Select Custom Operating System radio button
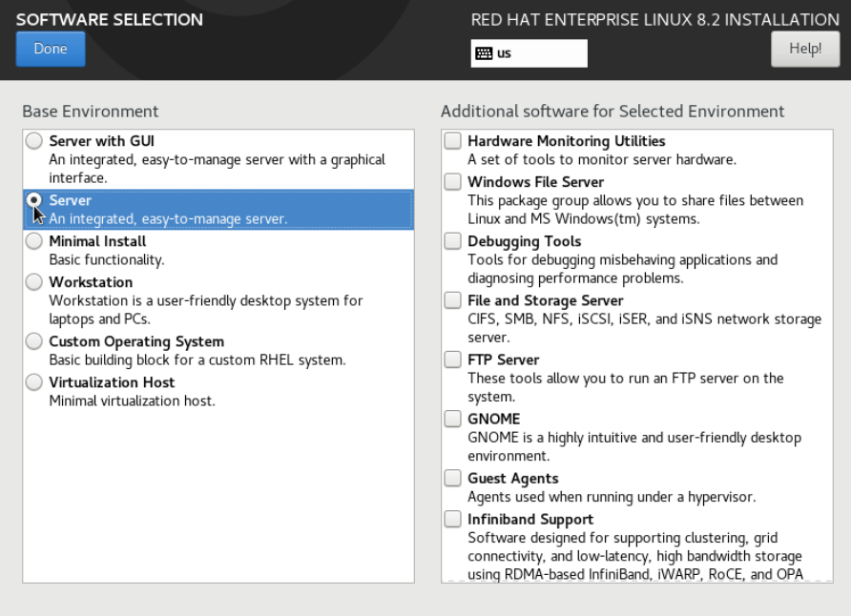Viewport: 851px width, 616px height. [x=34, y=341]
